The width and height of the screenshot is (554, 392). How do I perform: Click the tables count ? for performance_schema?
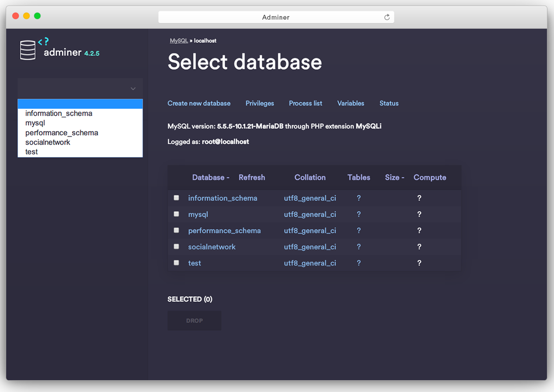point(359,230)
